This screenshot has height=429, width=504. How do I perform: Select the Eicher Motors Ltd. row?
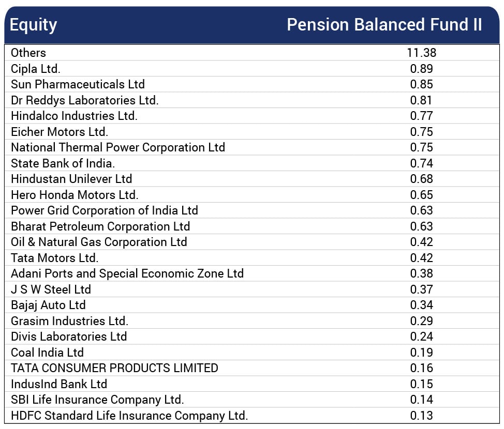point(60,132)
